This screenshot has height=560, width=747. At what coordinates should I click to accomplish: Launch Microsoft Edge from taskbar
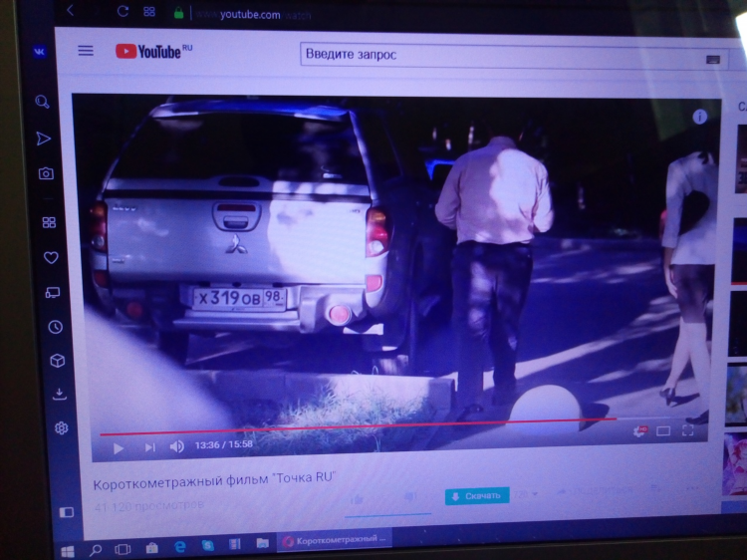pos(179,547)
